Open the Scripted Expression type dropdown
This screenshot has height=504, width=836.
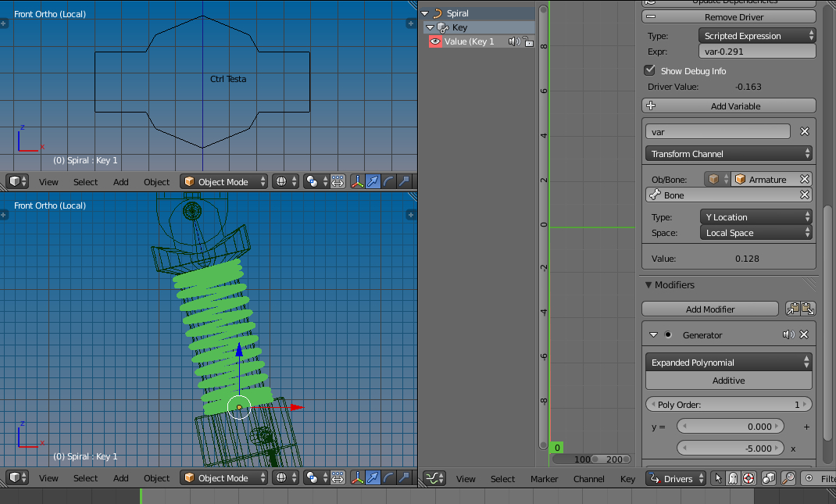757,36
